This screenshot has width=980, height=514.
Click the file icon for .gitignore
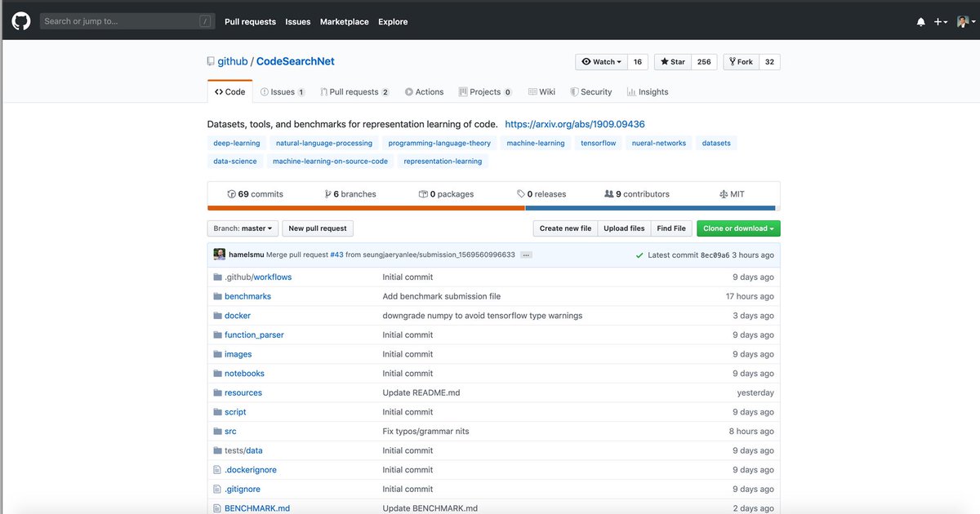[x=217, y=490]
